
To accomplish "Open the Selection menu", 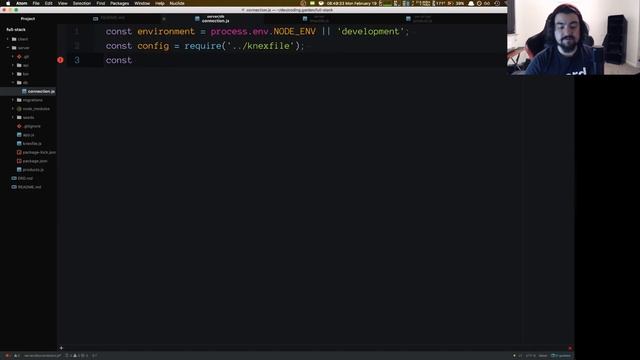I will 82,3.
